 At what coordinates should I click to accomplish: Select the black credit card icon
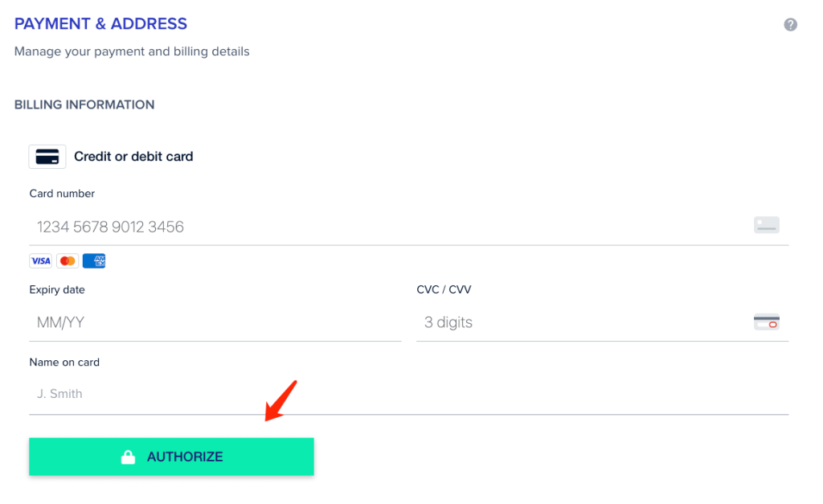47,157
